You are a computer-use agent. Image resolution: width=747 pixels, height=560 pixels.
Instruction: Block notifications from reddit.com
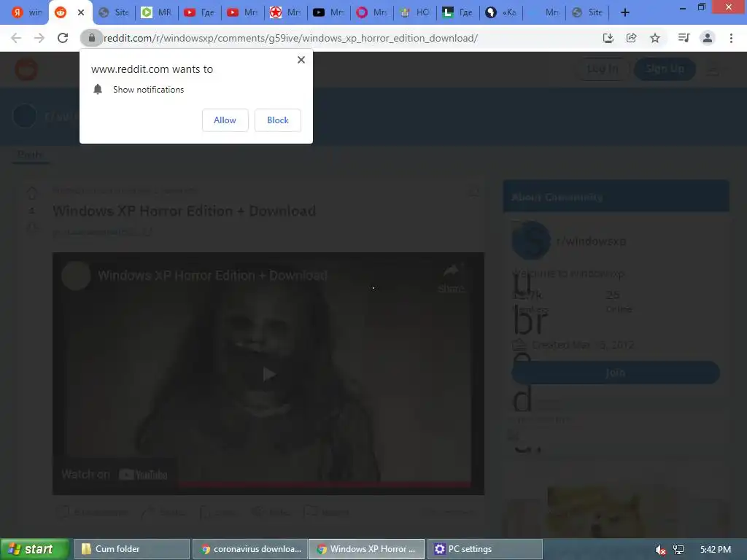pyautogui.click(x=278, y=120)
